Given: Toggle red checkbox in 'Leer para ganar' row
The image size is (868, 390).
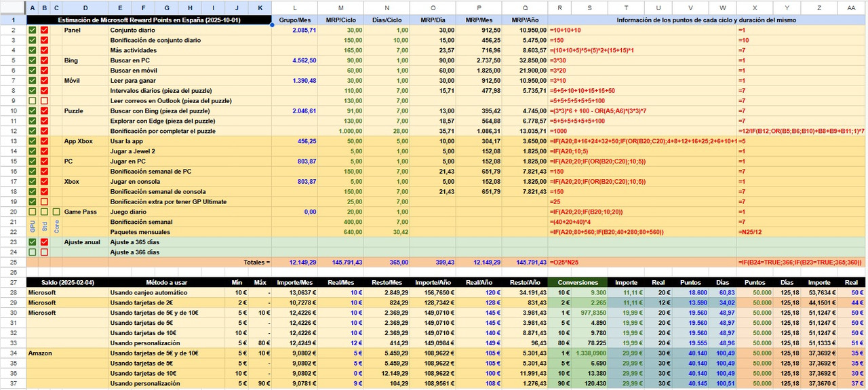Looking at the screenshot, I should (44, 81).
